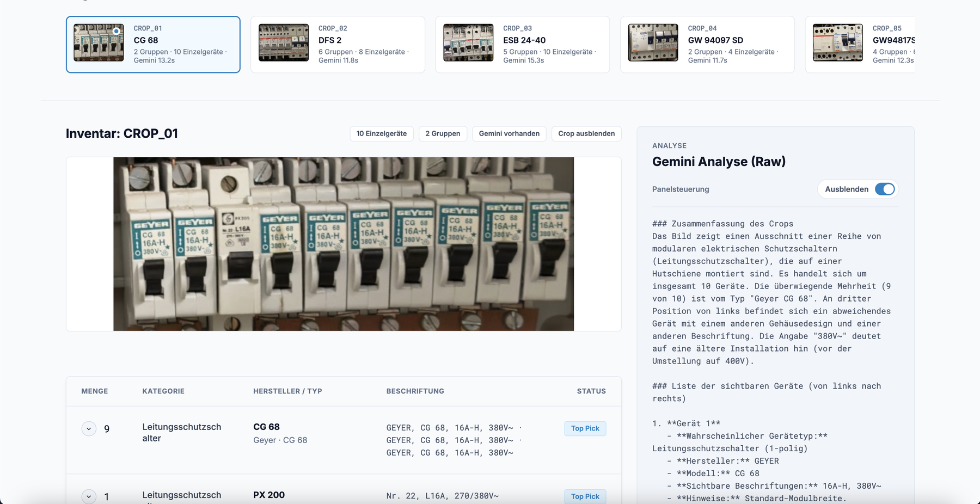
Task: Open the CROP_04 GW 94097 SD card
Action: [707, 44]
